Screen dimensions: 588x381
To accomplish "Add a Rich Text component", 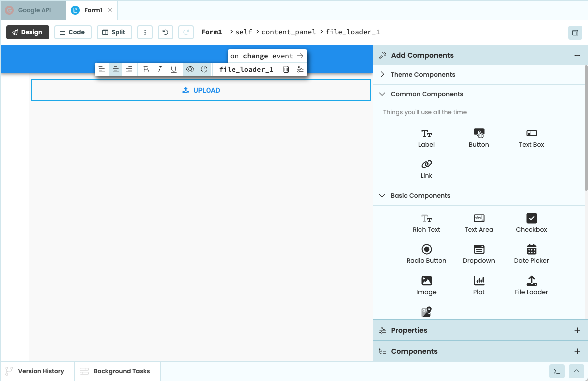I will [x=426, y=223].
